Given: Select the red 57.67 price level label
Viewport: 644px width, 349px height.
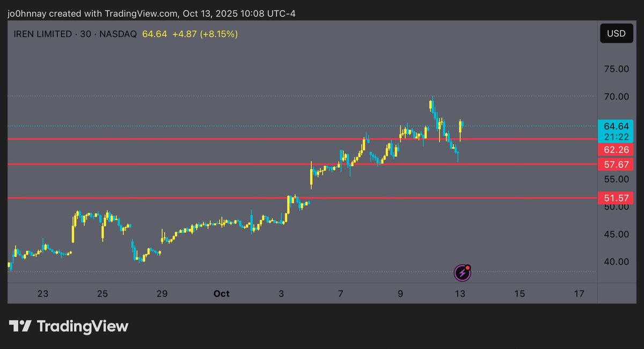Looking at the screenshot, I should click(x=616, y=165).
